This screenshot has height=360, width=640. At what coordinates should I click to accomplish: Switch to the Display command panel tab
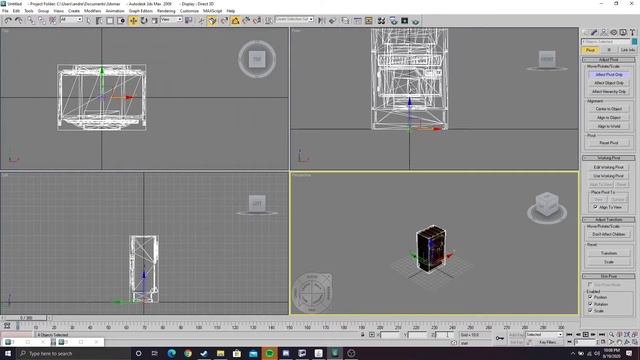(623, 32)
